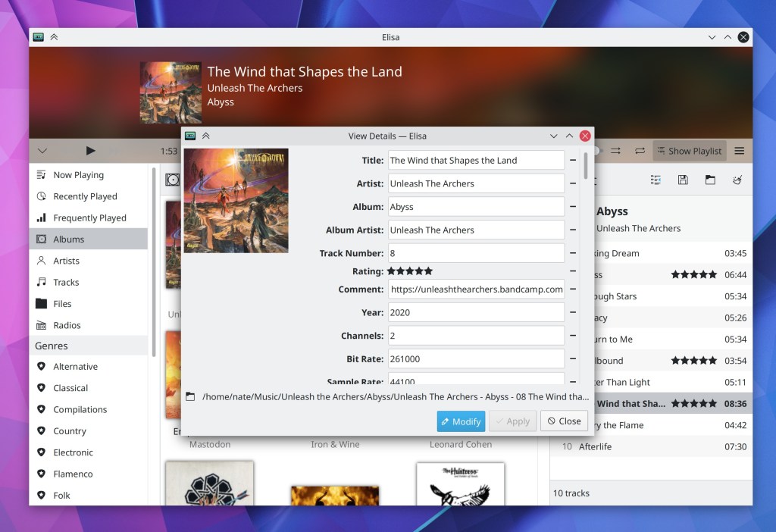The image size is (776, 532).
Task: Collapse the header bar with down chevron
Action: [x=42, y=151]
